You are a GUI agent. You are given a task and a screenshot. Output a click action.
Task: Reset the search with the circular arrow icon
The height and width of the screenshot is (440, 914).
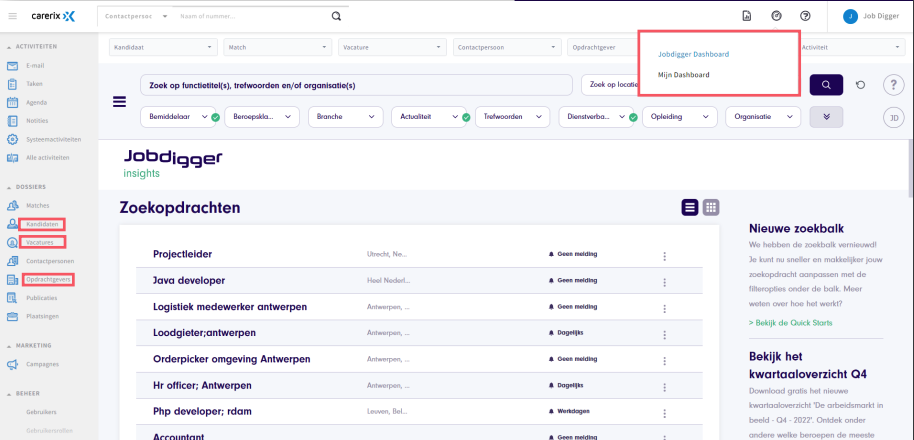860,85
